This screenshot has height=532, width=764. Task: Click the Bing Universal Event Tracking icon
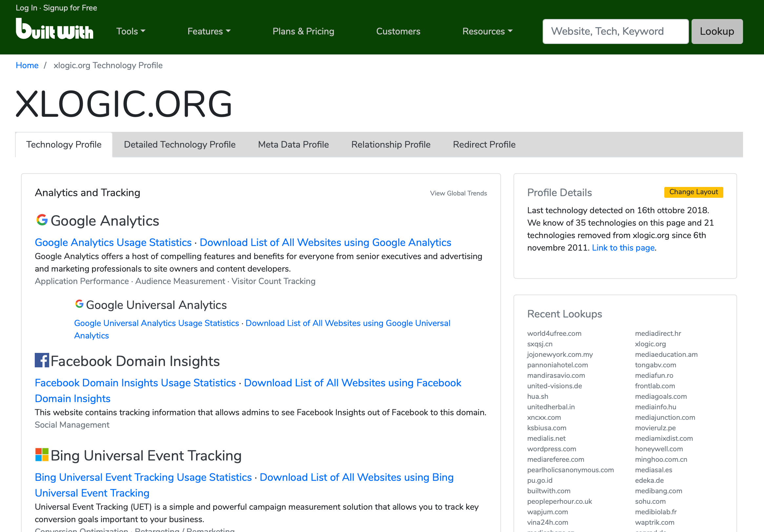point(42,455)
